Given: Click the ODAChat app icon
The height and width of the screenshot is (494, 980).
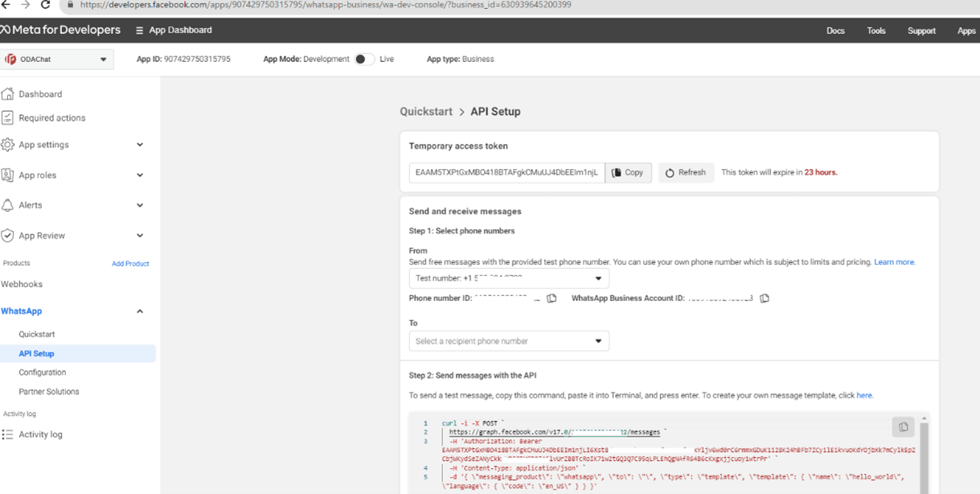Looking at the screenshot, I should pyautogui.click(x=10, y=60).
